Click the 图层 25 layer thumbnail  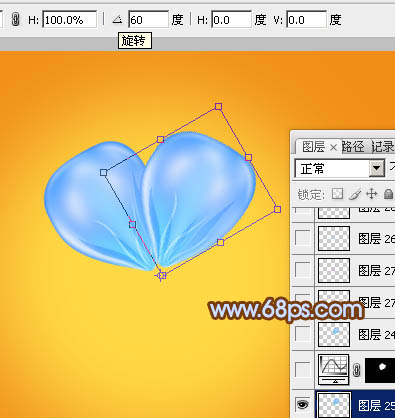(x=334, y=405)
